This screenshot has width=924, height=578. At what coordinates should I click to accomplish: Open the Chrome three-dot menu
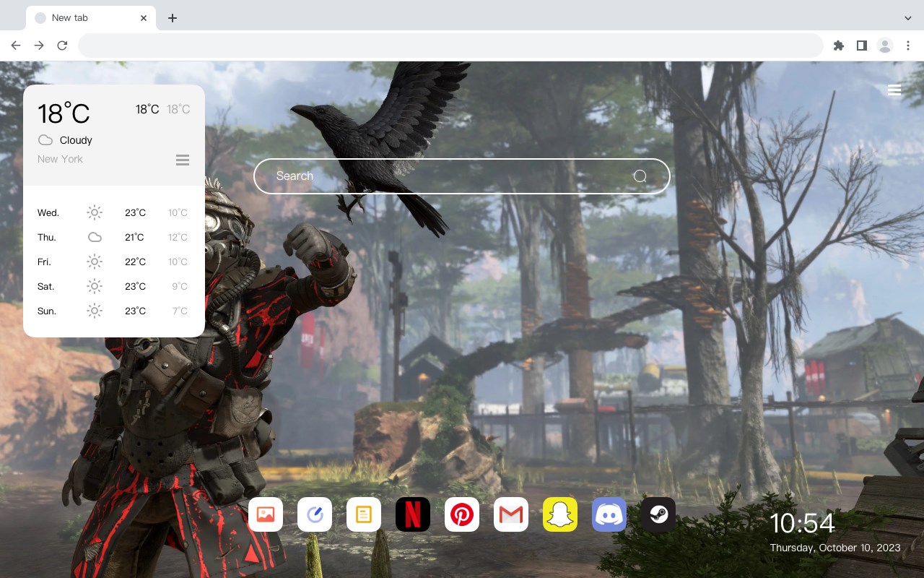click(x=908, y=46)
